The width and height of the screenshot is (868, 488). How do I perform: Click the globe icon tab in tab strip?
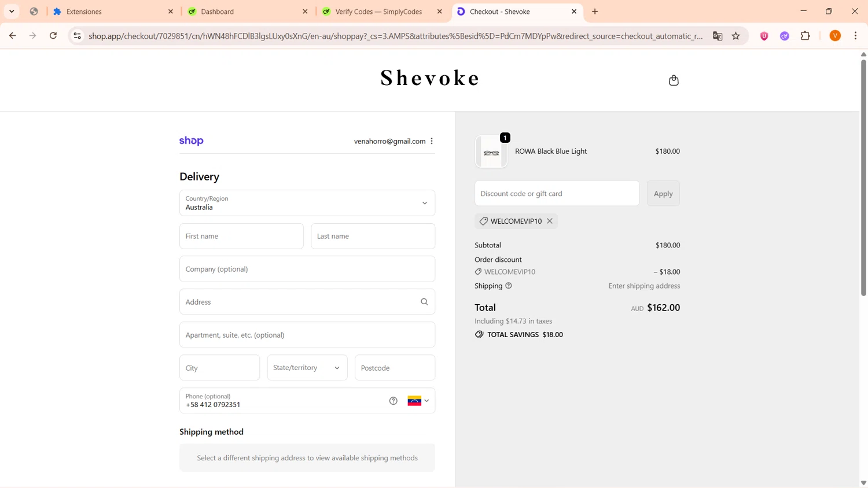34,12
